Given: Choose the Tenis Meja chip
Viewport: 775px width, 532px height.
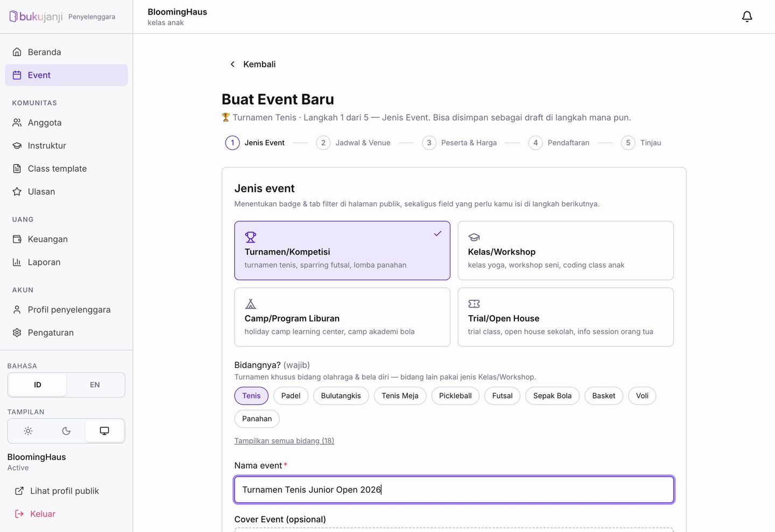Looking at the screenshot, I should tap(400, 396).
